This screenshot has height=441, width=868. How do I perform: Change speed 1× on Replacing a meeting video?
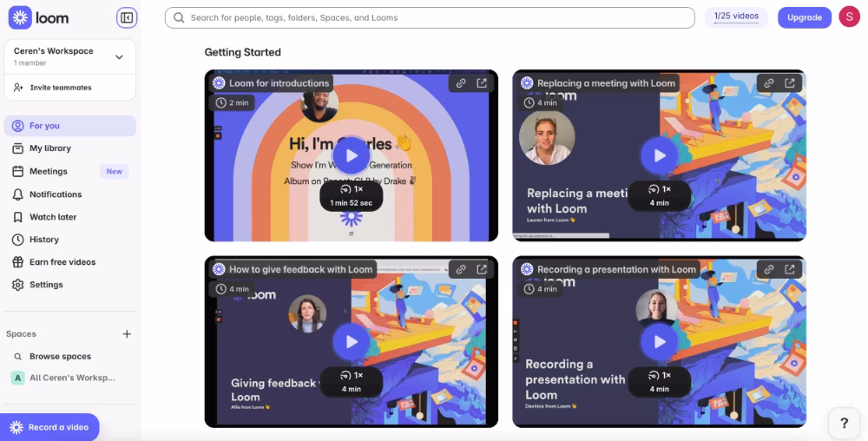(x=660, y=190)
